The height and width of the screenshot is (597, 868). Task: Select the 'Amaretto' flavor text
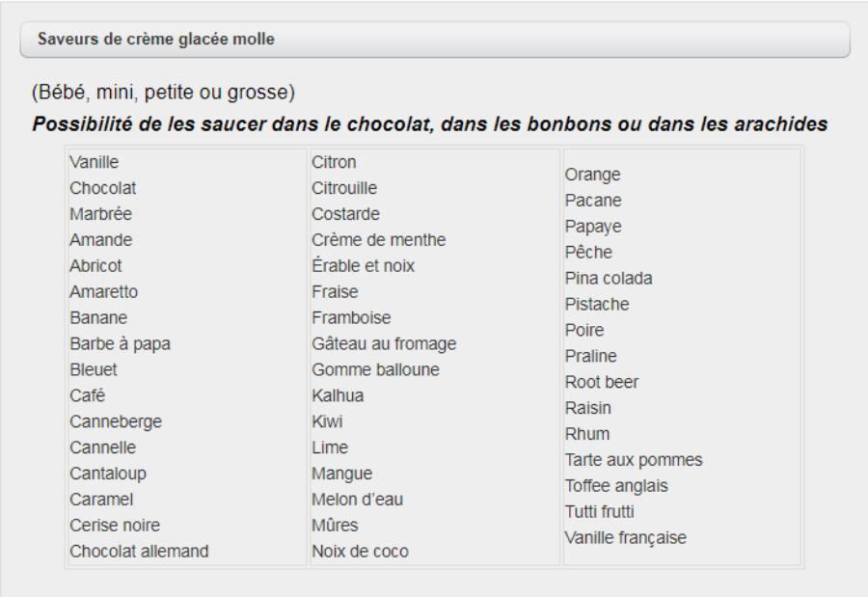(101, 291)
